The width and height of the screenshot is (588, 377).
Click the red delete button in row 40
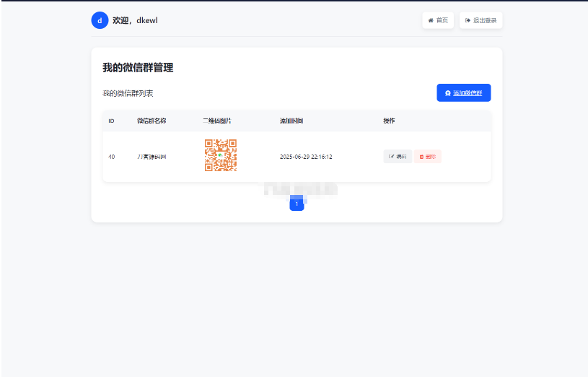pyautogui.click(x=428, y=157)
